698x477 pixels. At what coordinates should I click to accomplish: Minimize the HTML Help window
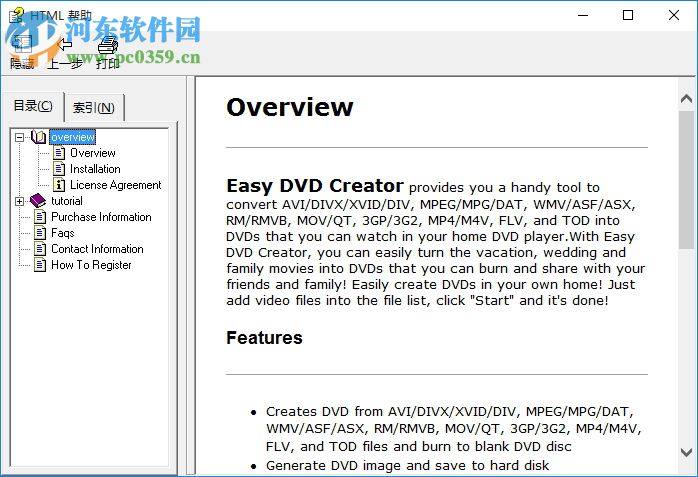583,15
